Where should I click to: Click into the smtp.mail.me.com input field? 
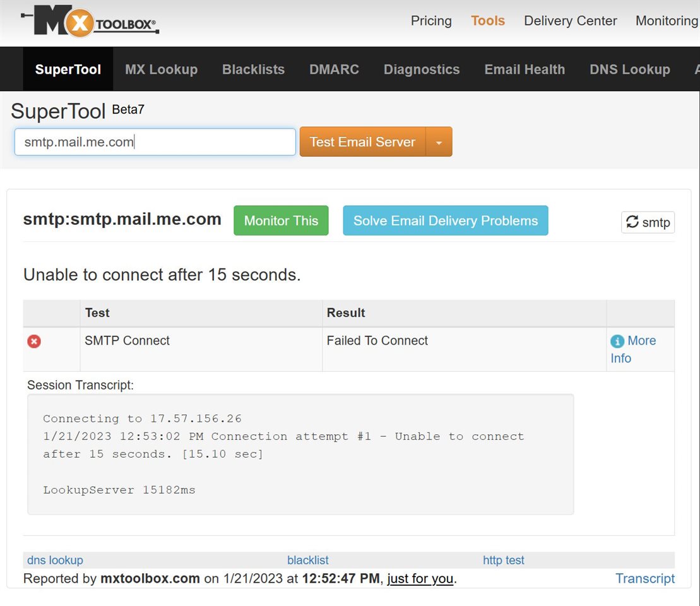[155, 142]
